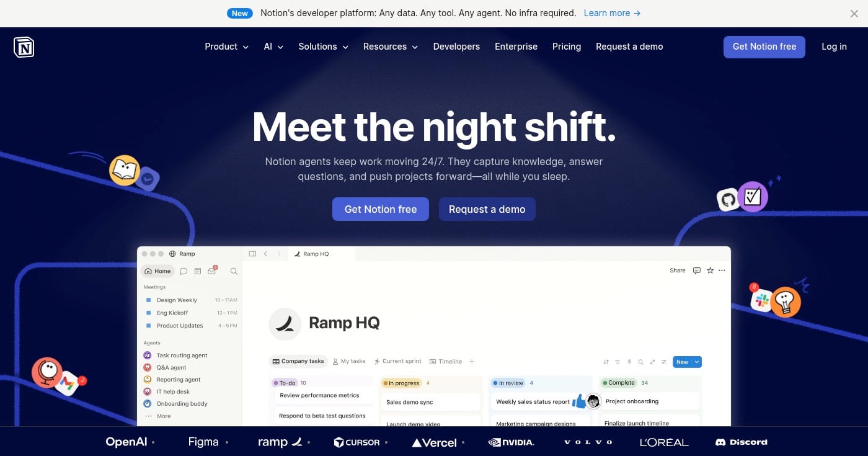Viewport: 868px width, 456px height.
Task: Open the Log in page
Action: (x=834, y=47)
